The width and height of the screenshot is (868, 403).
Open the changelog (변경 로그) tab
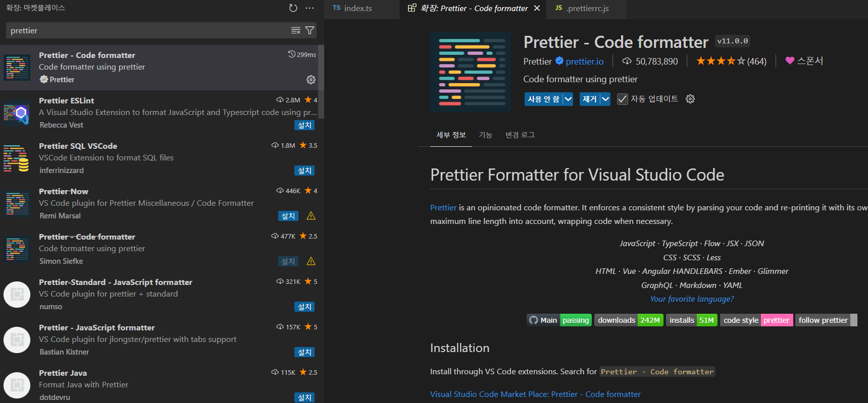[520, 135]
